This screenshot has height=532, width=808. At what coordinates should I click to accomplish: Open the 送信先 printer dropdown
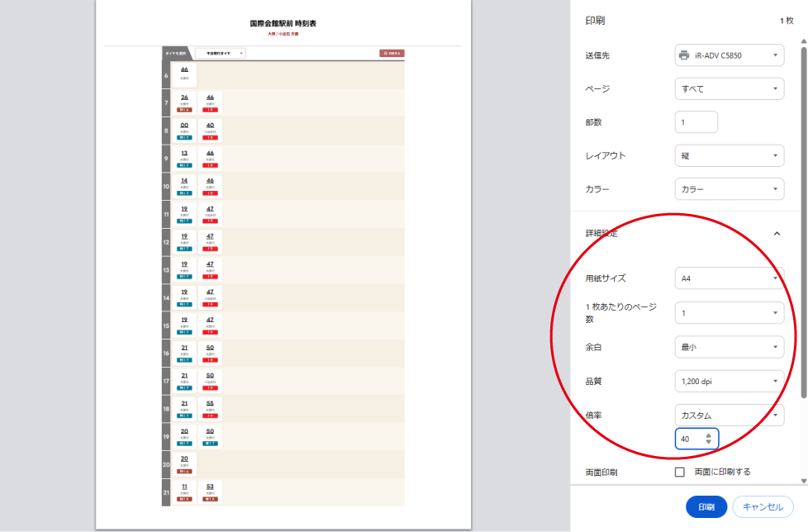[x=729, y=55]
